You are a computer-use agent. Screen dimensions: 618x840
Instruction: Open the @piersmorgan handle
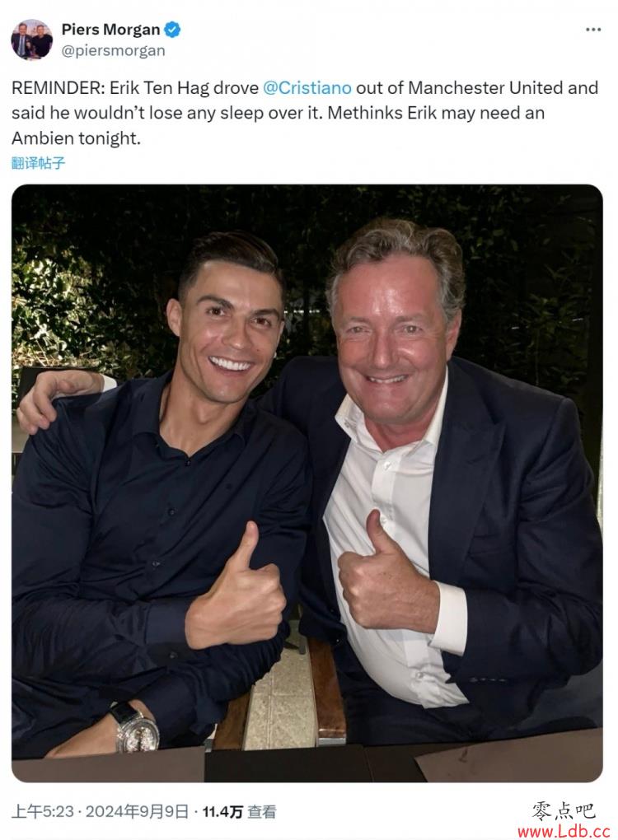click(113, 51)
